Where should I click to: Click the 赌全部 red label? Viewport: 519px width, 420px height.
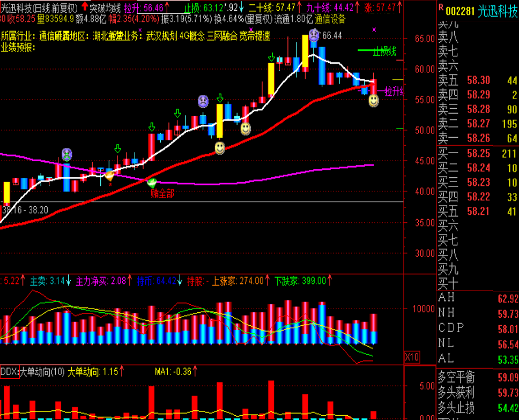click(162, 194)
